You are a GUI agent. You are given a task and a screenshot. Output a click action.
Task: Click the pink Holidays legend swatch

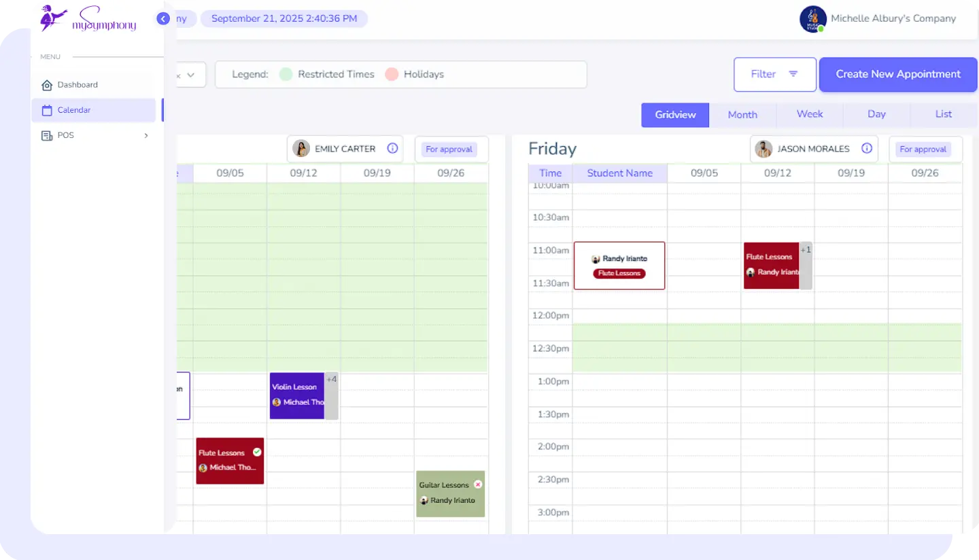pyautogui.click(x=392, y=74)
